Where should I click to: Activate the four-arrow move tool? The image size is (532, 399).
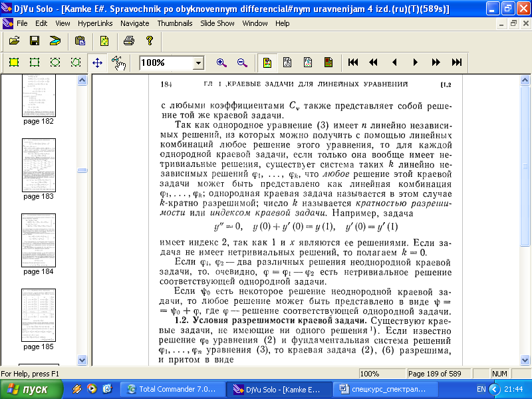tap(97, 63)
